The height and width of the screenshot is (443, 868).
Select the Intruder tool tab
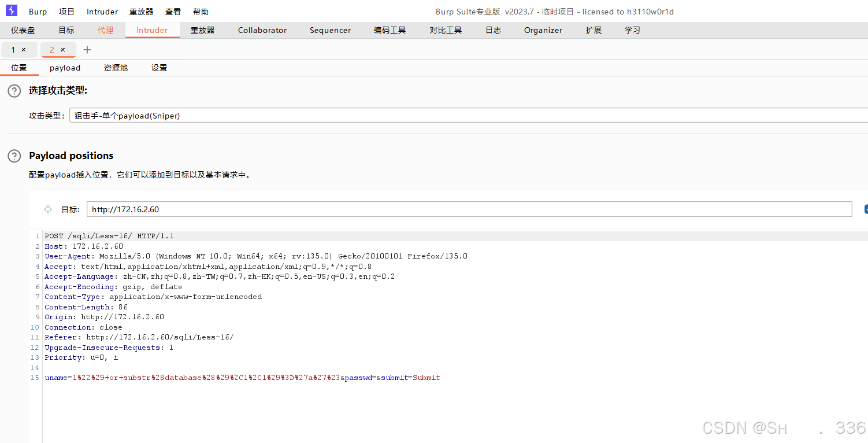[152, 30]
